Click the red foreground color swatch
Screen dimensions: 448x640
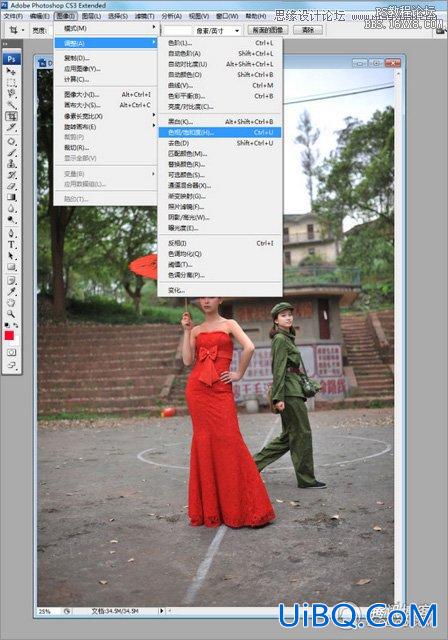pos(9,336)
